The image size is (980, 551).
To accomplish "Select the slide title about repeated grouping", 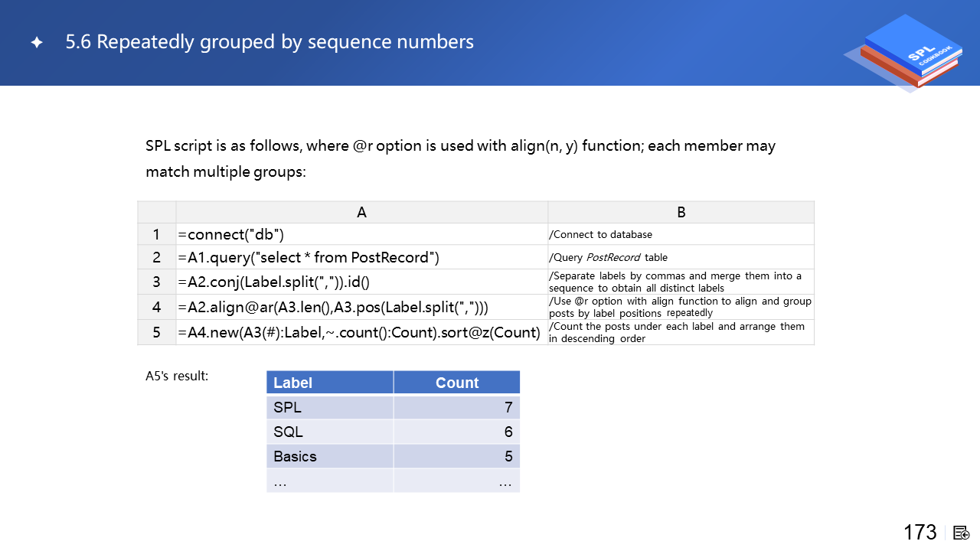I will click(269, 42).
